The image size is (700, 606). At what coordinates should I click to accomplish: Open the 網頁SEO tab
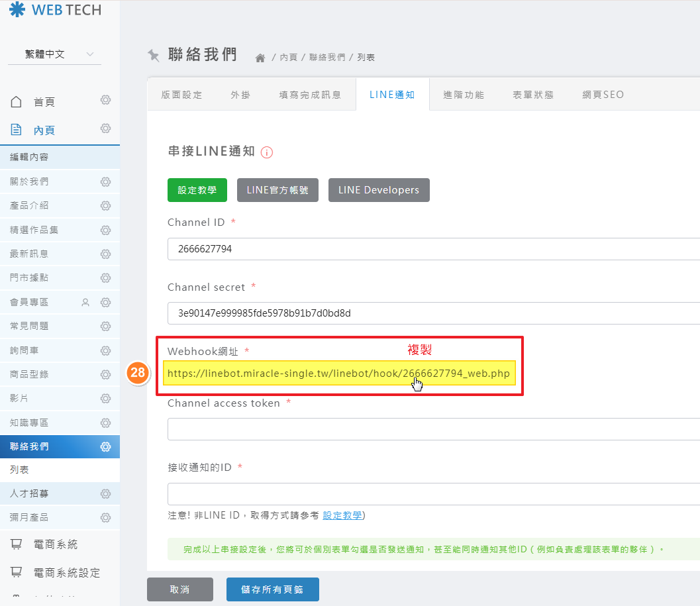click(603, 95)
